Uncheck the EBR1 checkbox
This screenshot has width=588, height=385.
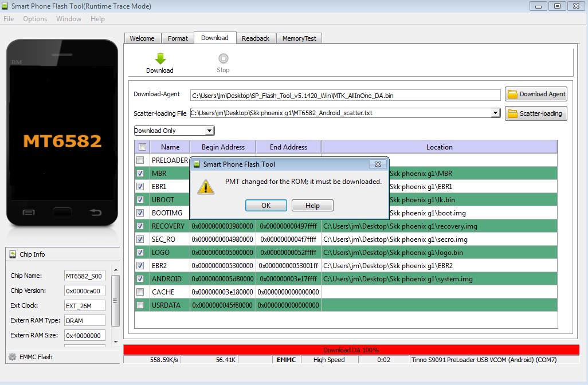140,186
